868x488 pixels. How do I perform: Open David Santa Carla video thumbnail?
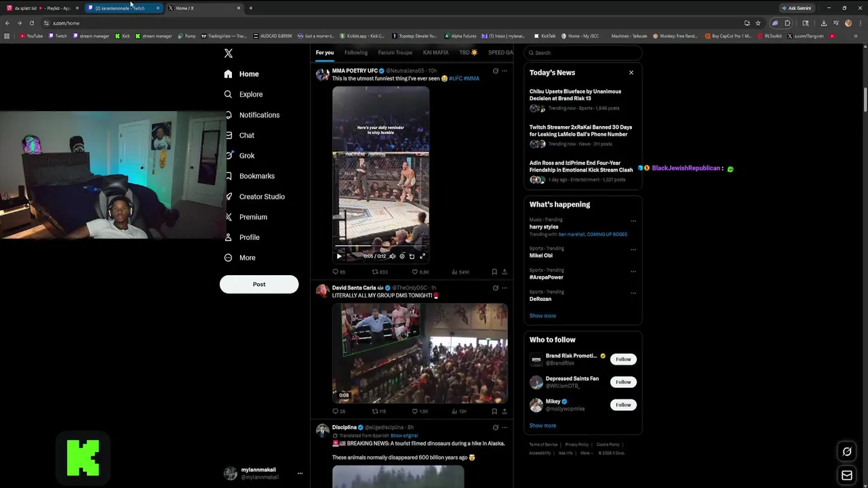[420, 353]
